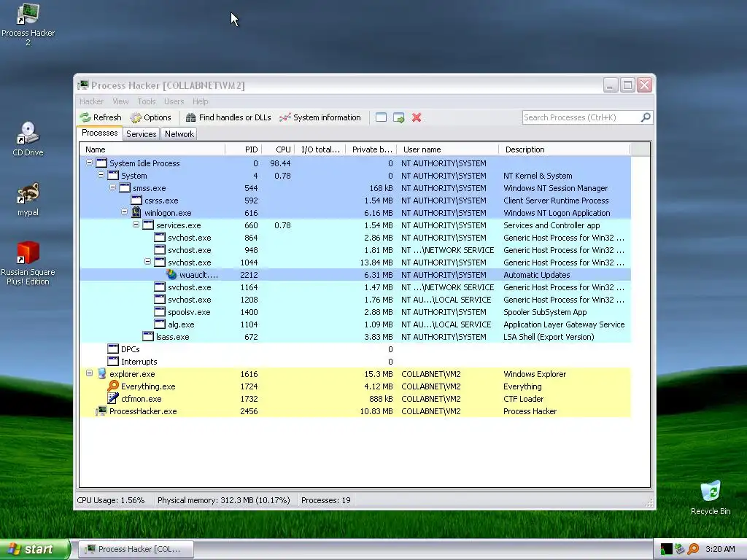The height and width of the screenshot is (560, 747).
Task: Open Russian Square Plus! Edition shortcut
Action: click(28, 262)
